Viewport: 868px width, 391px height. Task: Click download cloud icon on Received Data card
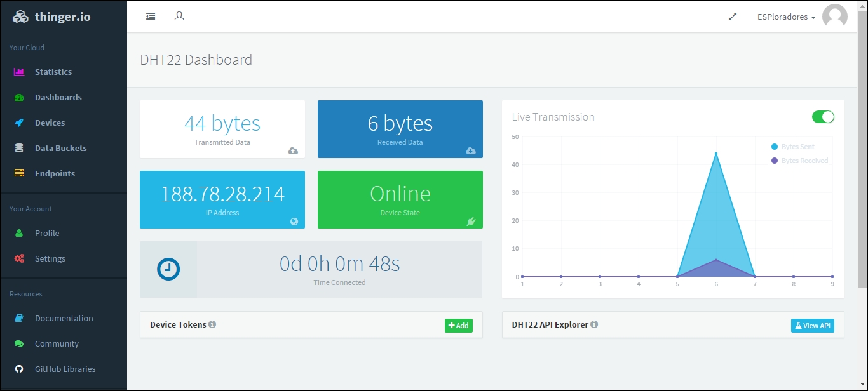pyautogui.click(x=471, y=150)
